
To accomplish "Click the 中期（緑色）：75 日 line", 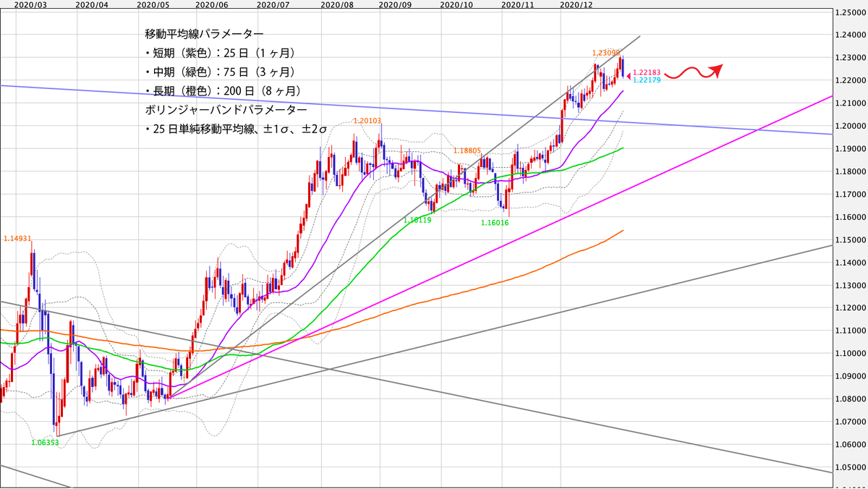I will (x=220, y=72).
